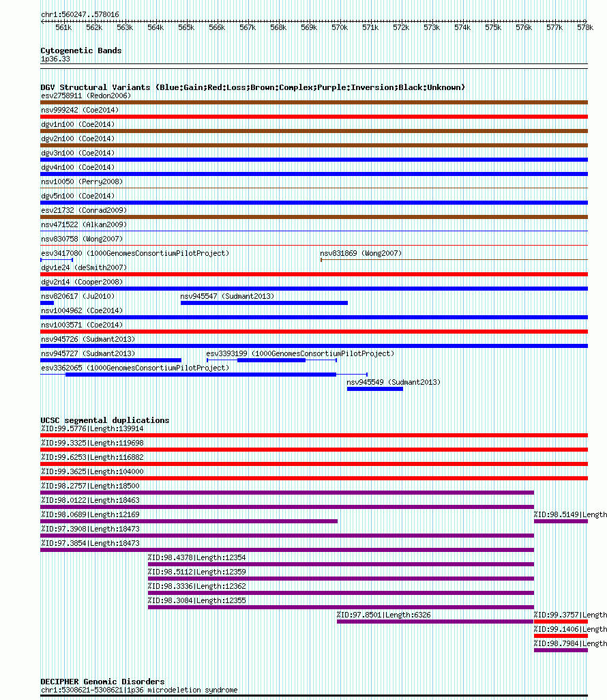Open the dgv4n100 (Coe2014) entry
The width and height of the screenshot is (607, 700).
pyautogui.click(x=314, y=174)
